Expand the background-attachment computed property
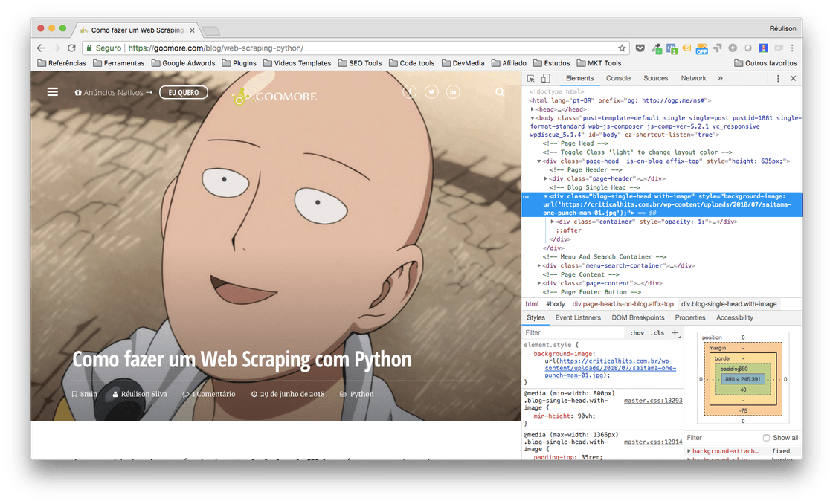This screenshot has width=833, height=504. click(x=687, y=450)
